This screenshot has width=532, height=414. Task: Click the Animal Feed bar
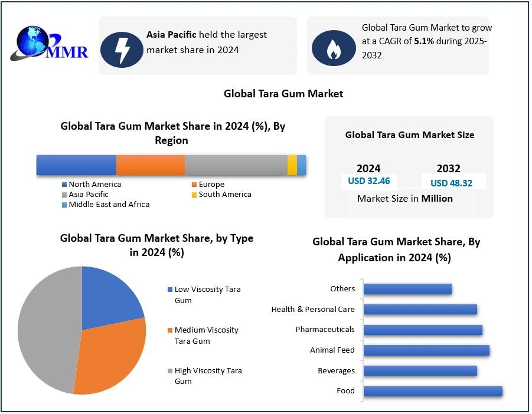(x=426, y=350)
